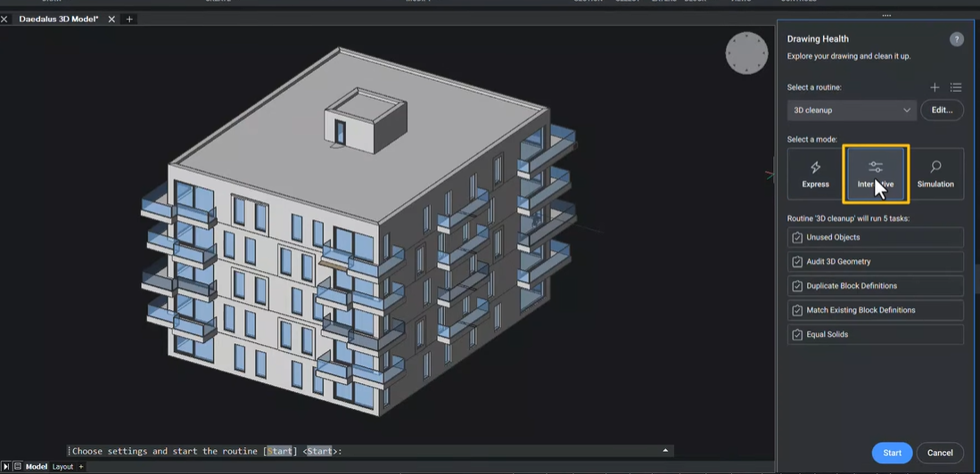This screenshot has width=980, height=474.
Task: Start the 3D cleanup routine
Action: click(892, 453)
